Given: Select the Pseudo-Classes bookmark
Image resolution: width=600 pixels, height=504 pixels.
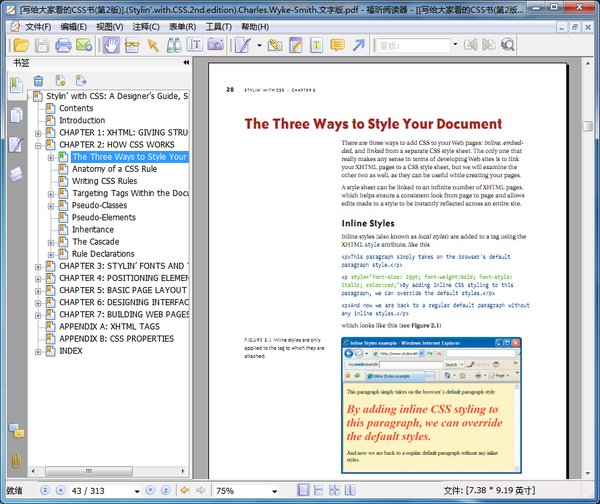Looking at the screenshot, I should [99, 205].
